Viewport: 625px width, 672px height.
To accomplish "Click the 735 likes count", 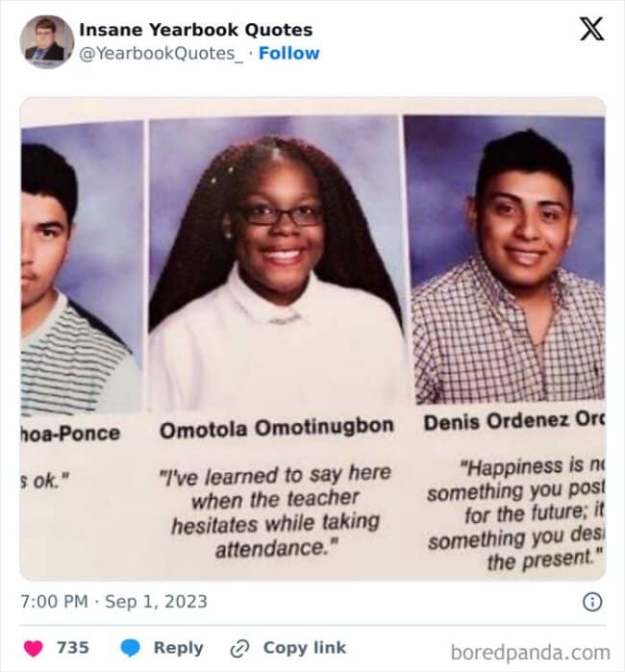I will [73, 648].
